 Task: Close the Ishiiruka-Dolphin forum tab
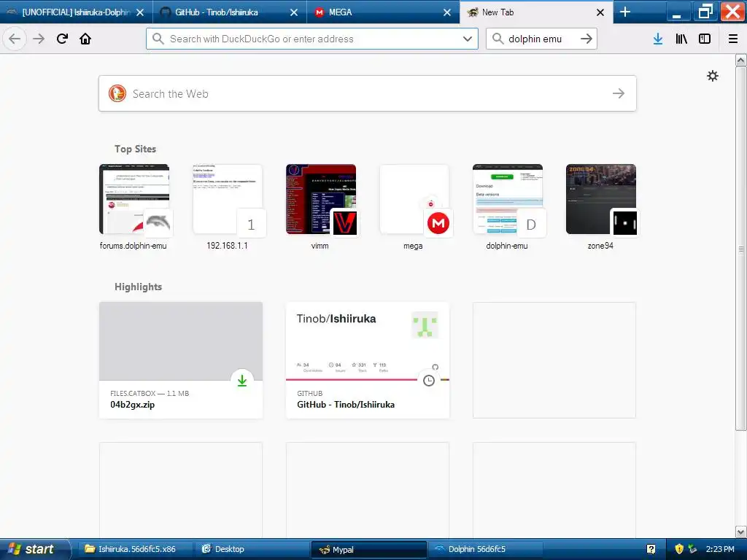140,12
